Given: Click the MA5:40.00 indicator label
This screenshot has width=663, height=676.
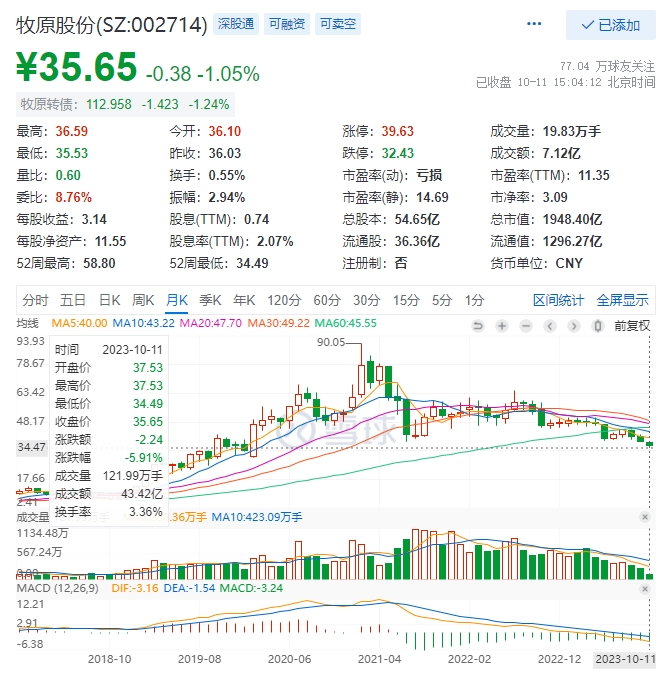Looking at the screenshot, I should coord(79,323).
